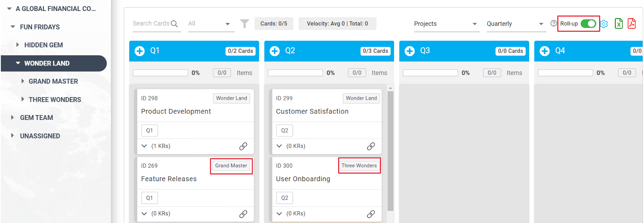Export board to PDF icon

click(632, 24)
